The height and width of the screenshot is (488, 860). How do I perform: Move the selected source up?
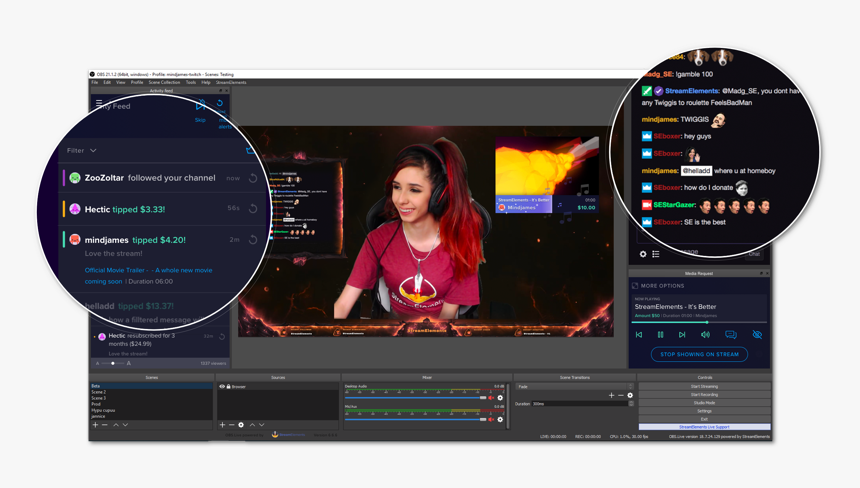pyautogui.click(x=252, y=425)
